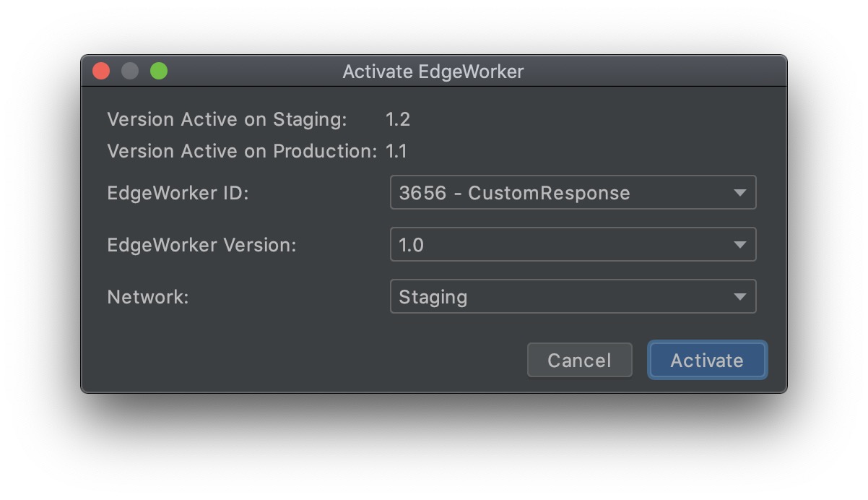Click the 'Network:' label
Viewport: 868px width, 500px height.
click(148, 297)
